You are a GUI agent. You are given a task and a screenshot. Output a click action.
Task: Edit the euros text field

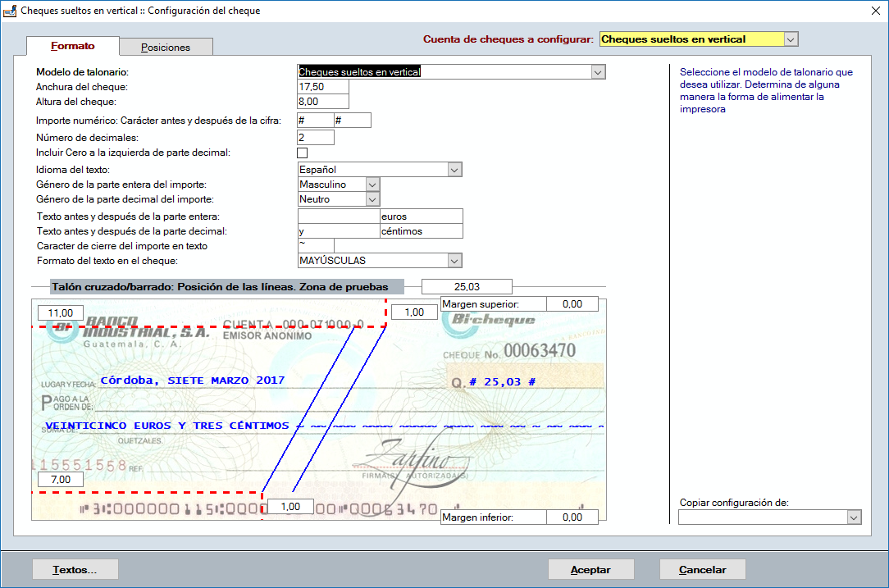(x=418, y=216)
